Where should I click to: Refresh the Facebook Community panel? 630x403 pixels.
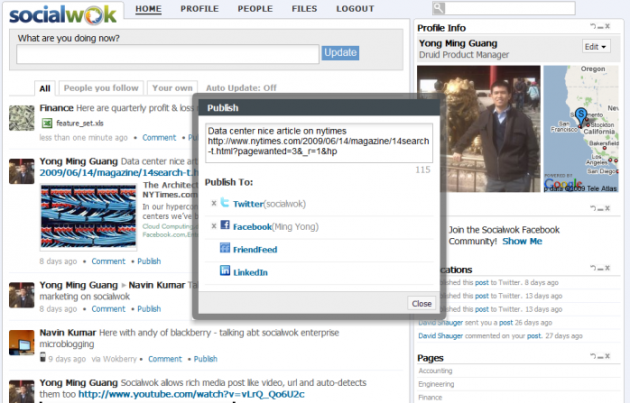point(593,208)
